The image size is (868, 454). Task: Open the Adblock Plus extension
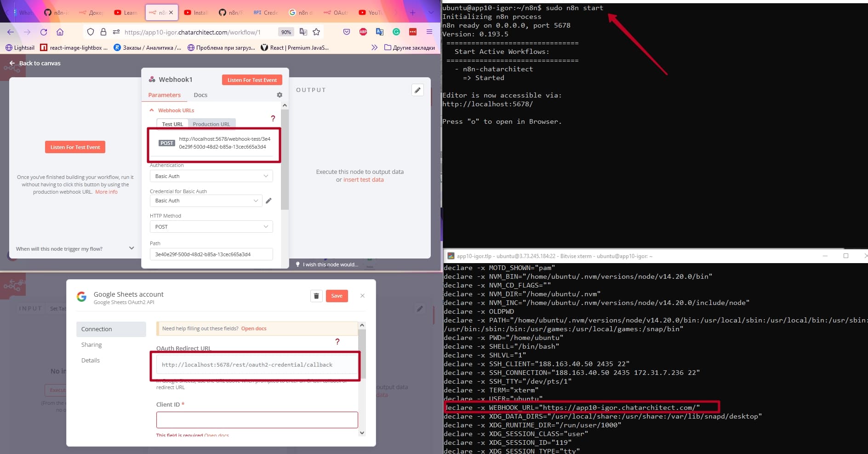tap(363, 32)
